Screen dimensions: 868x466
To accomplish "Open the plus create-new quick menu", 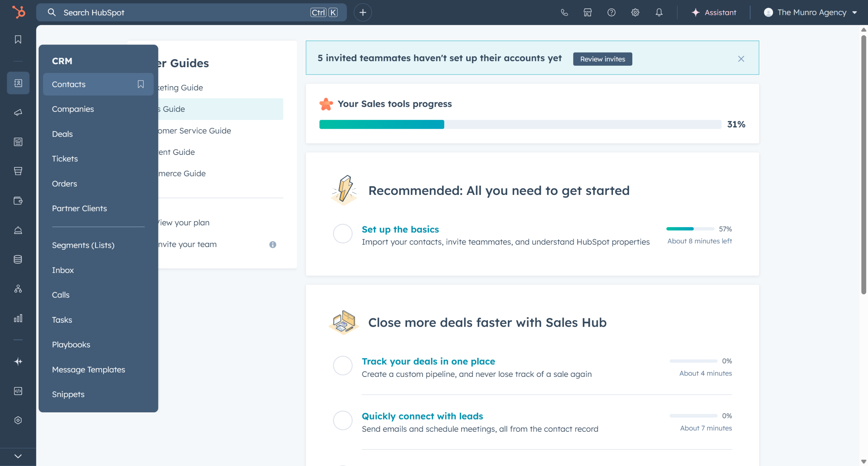I will click(363, 13).
